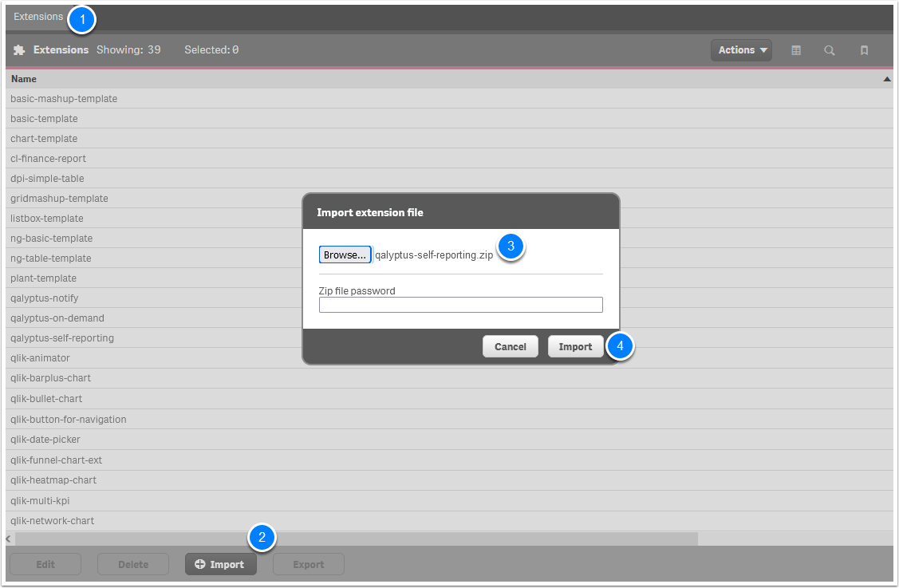
Task: Click the search icon in the toolbar
Action: coord(830,49)
